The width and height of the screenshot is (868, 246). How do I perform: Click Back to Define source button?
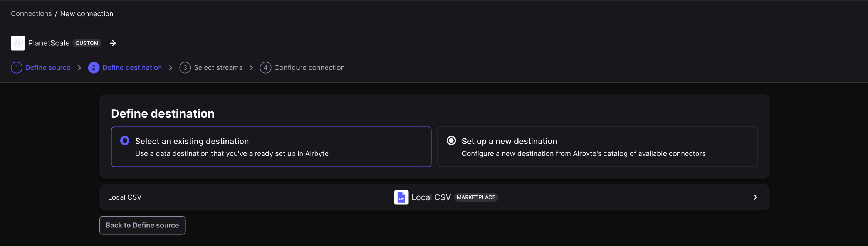[143, 225]
